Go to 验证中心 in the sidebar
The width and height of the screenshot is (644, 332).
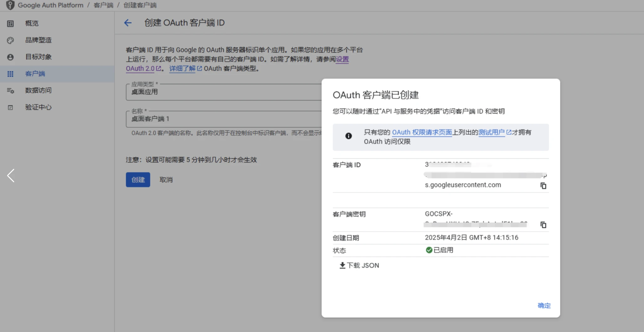click(x=57, y=107)
